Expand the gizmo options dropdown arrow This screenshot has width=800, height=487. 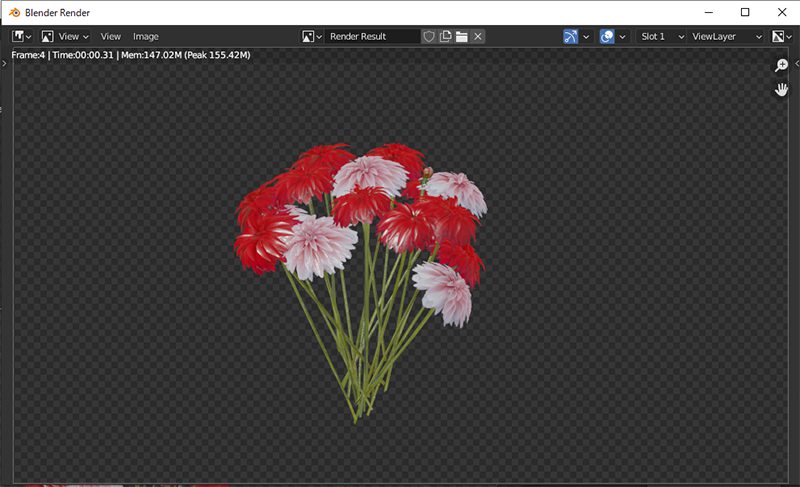(x=587, y=36)
